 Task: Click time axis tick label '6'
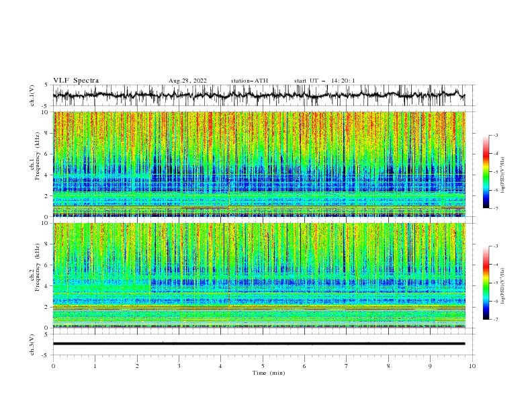coord(304,366)
